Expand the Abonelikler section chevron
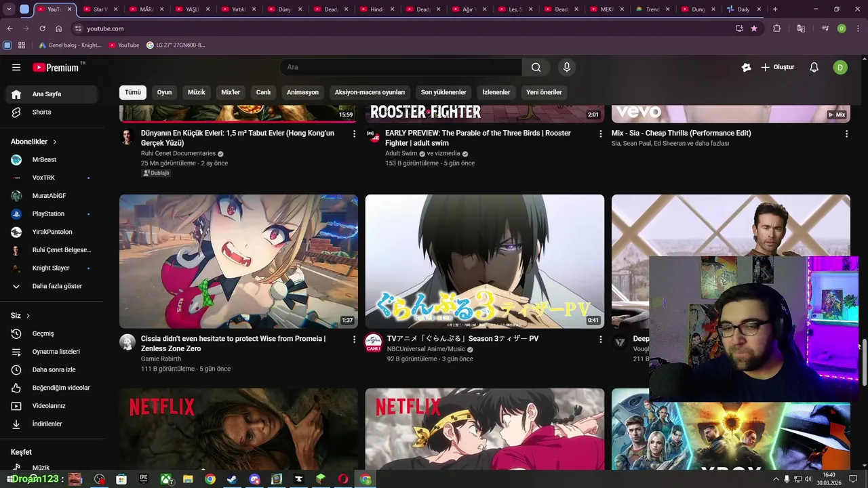This screenshot has width=868, height=488. pyautogui.click(x=54, y=142)
